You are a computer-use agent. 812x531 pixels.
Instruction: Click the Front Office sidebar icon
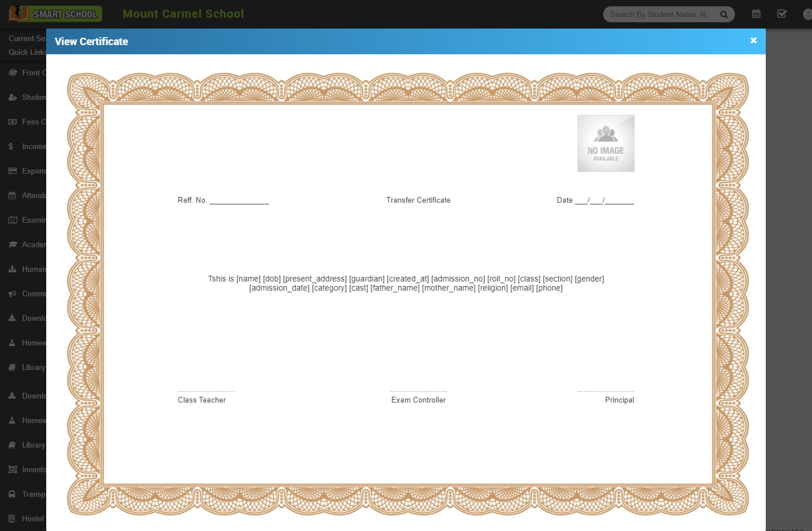pyautogui.click(x=13, y=73)
